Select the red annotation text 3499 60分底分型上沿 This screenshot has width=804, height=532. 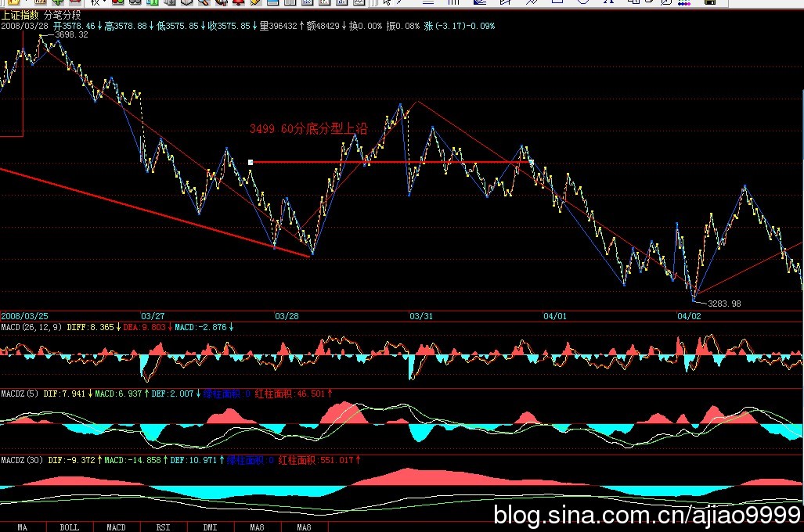pos(308,129)
